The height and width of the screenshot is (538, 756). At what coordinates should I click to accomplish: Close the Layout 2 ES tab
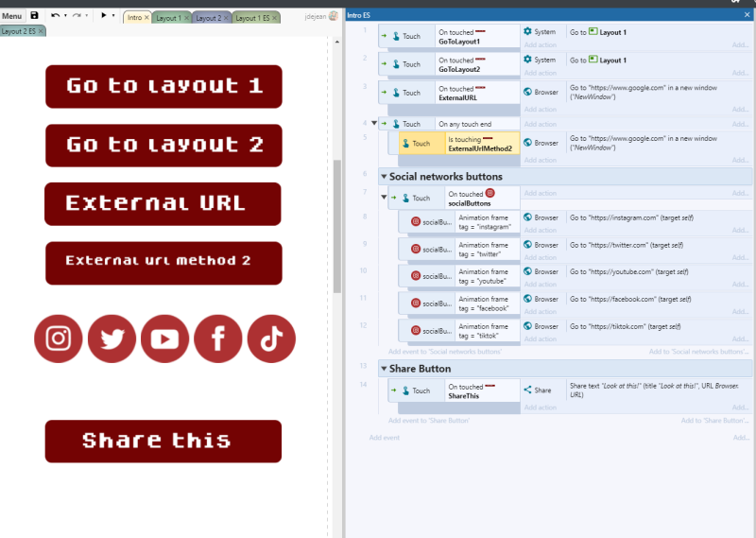tap(41, 31)
